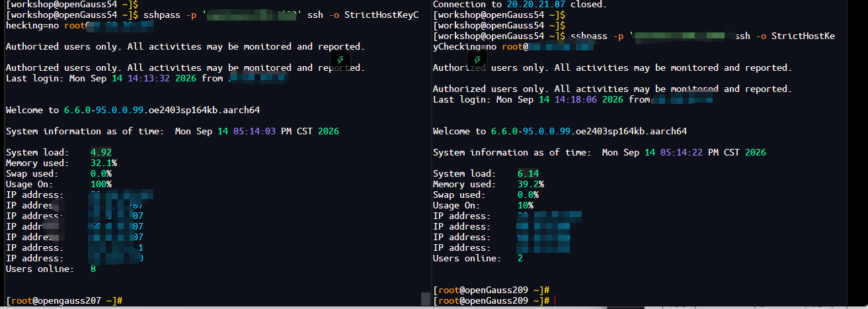Click the System load value 4.92

(100, 152)
